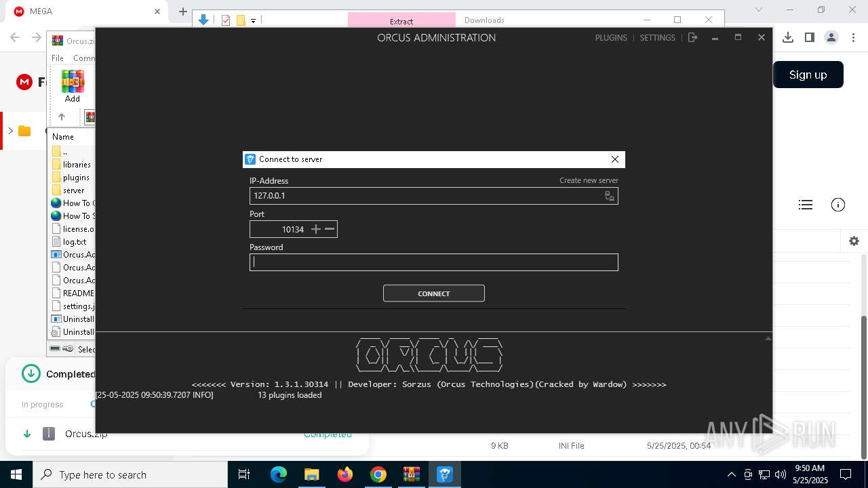
Task: Click the Chrome profile icon
Action: 831,37
